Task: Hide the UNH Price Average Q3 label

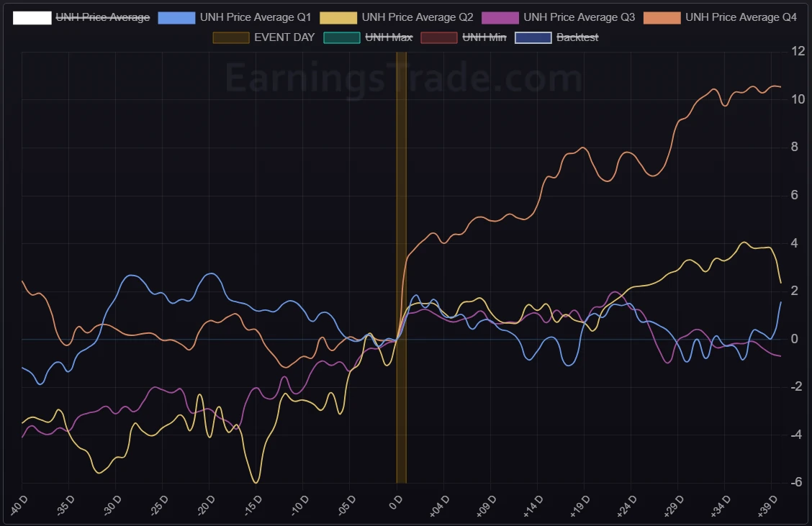Action: (x=579, y=17)
